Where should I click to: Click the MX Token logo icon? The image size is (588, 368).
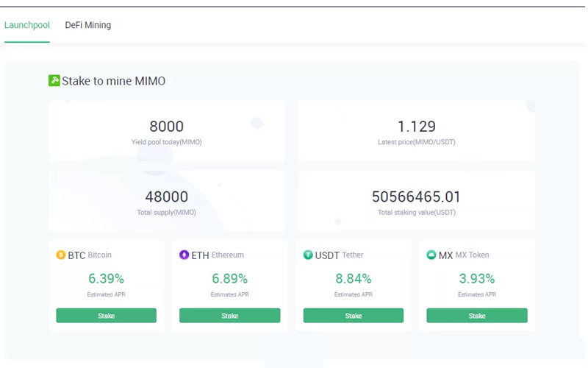click(431, 255)
